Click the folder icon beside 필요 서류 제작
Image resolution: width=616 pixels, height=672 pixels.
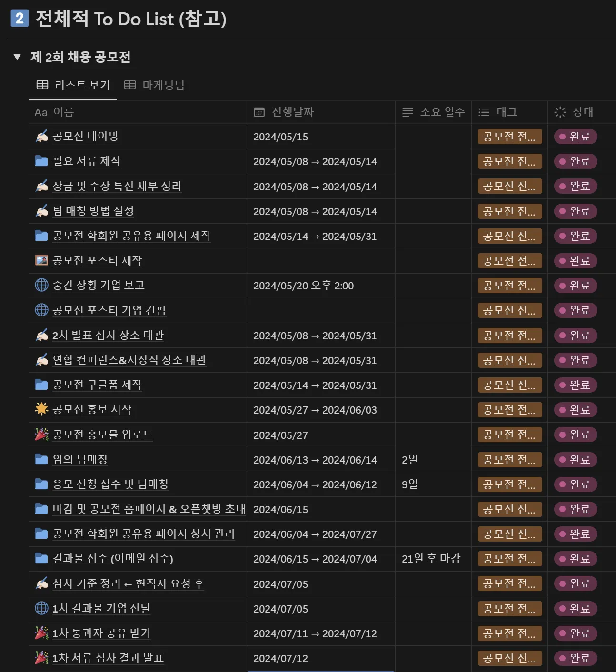pyautogui.click(x=41, y=161)
